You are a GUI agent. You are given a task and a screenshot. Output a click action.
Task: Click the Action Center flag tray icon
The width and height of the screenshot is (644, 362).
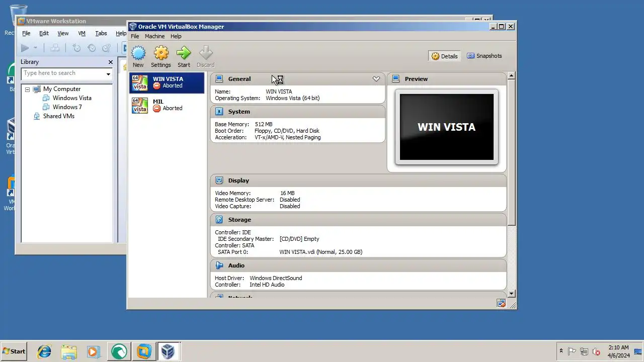(x=572, y=351)
